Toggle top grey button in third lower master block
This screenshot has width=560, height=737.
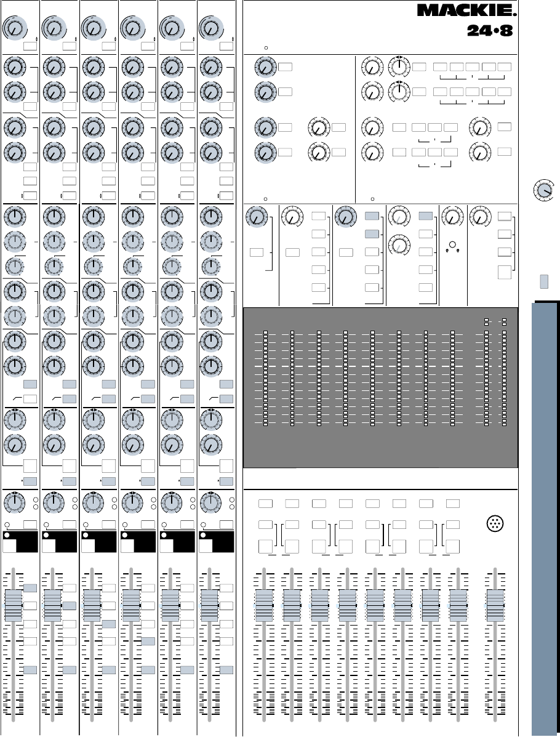pyautogui.click(x=372, y=216)
